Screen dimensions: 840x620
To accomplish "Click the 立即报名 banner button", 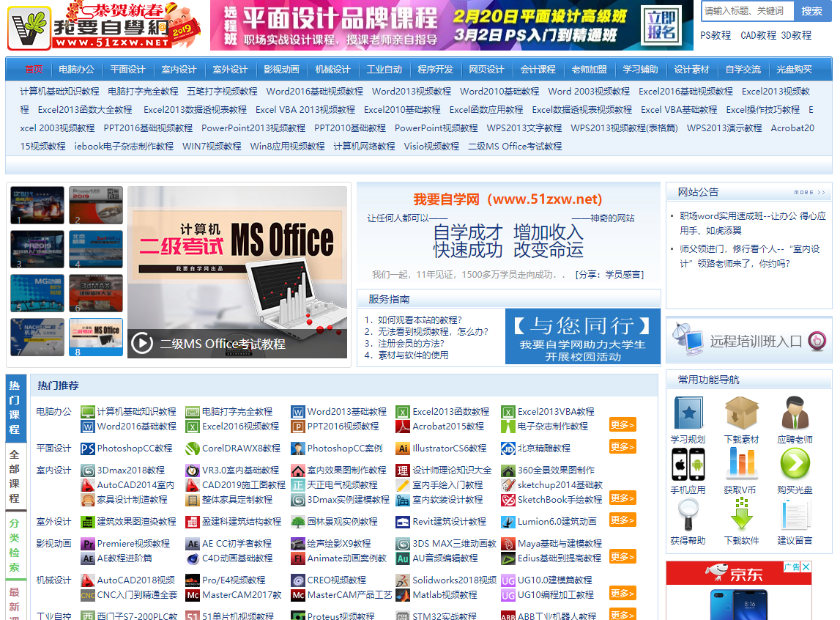I will click(661, 25).
